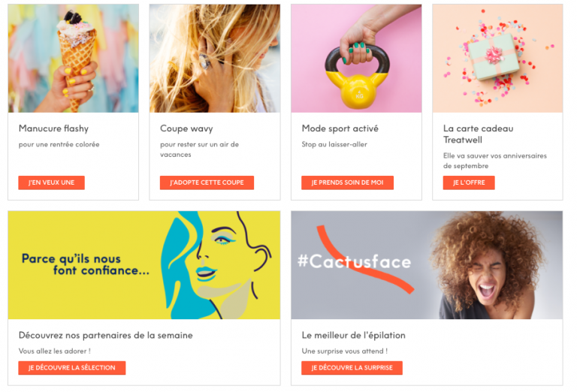Click the "JE L'OFFRE" gift card button

coord(469,182)
